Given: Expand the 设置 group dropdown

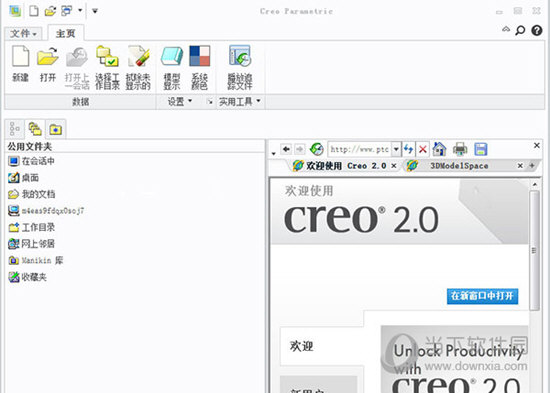Looking at the screenshot, I should (180, 101).
